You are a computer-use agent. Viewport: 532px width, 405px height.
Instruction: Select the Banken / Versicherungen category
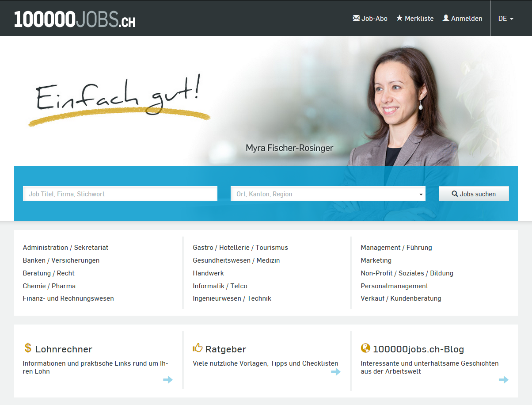click(61, 260)
